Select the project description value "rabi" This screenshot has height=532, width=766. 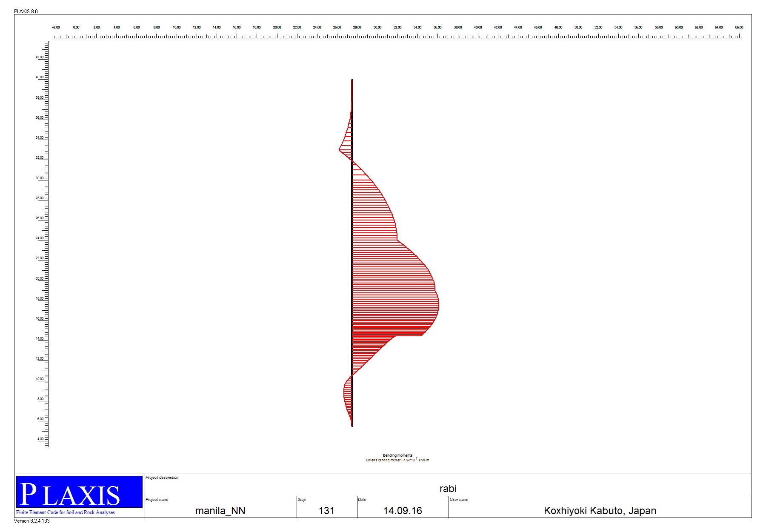[x=448, y=489]
